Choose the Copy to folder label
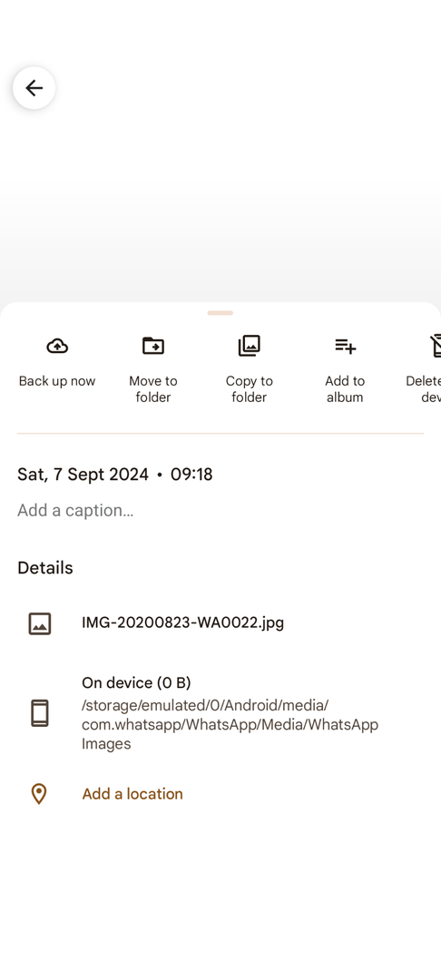 point(250,389)
